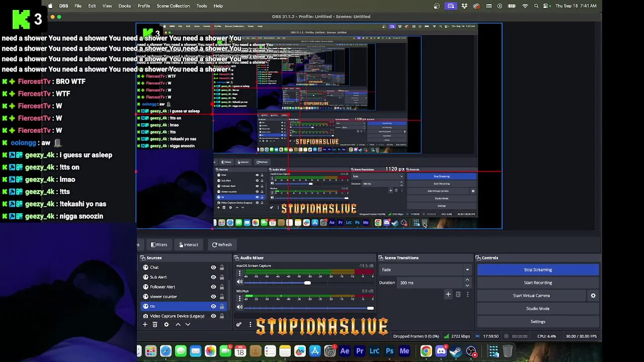Click the Interact button

tap(189, 245)
